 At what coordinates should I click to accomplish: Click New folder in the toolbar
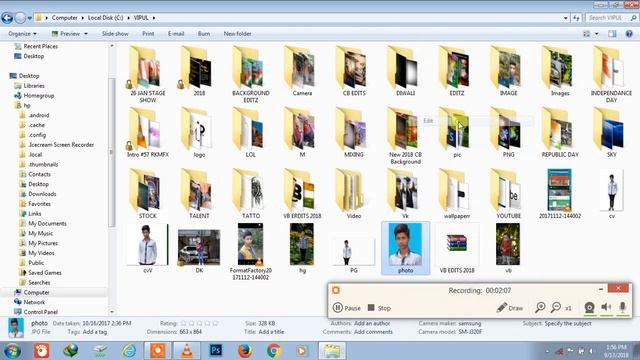point(238,34)
